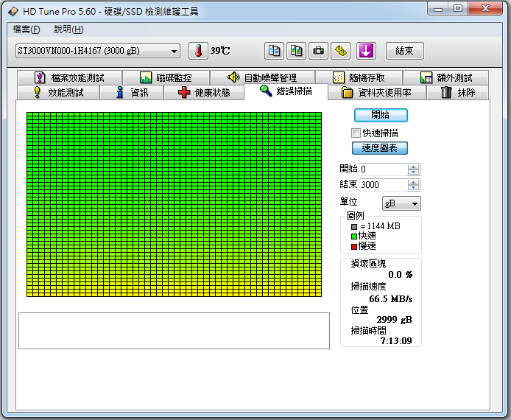Click the gray 1144 MB legend swatch

pyautogui.click(x=354, y=227)
